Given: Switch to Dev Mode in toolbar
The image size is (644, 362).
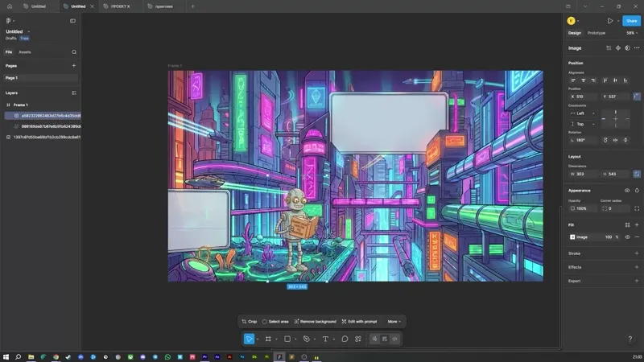Looking at the screenshot, I should 394,339.
